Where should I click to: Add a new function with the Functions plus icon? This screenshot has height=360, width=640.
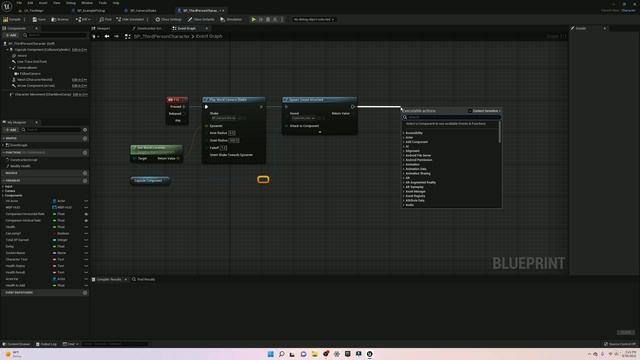tap(85, 153)
